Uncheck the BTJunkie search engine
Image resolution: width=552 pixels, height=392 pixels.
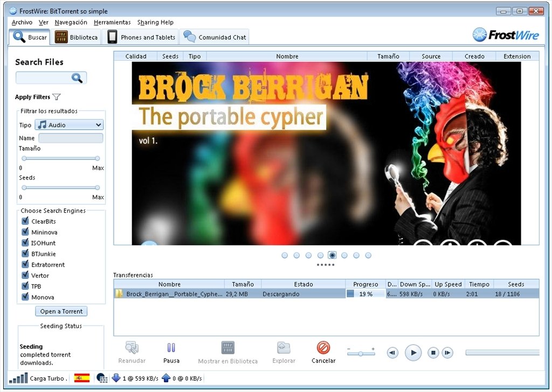25,254
